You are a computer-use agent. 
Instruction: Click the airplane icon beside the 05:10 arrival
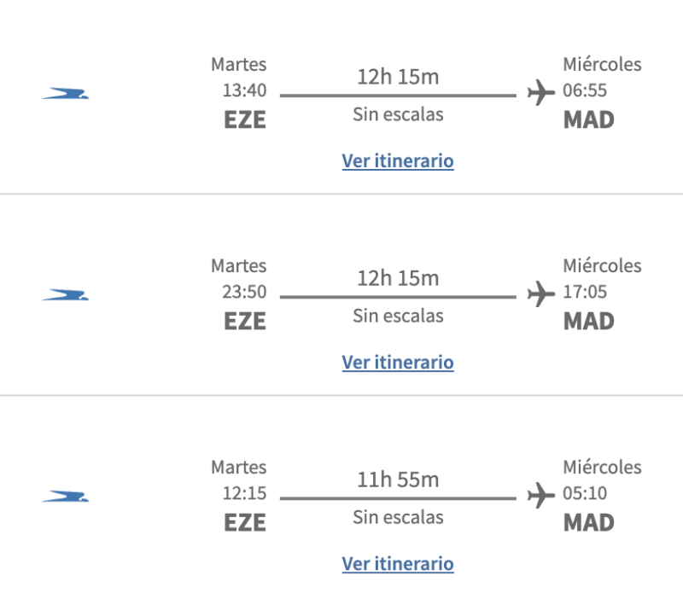pos(541,495)
